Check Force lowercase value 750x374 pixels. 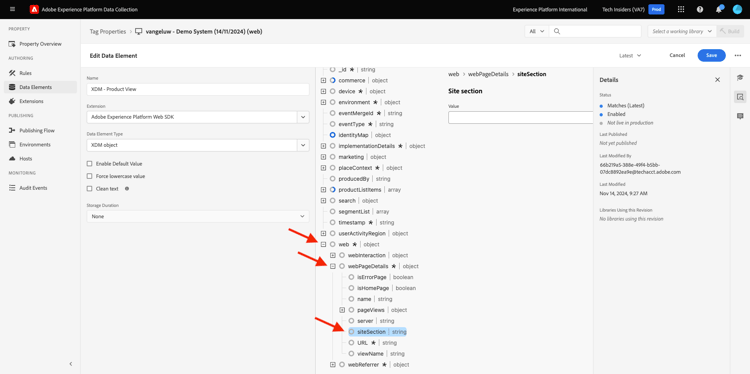click(x=89, y=176)
